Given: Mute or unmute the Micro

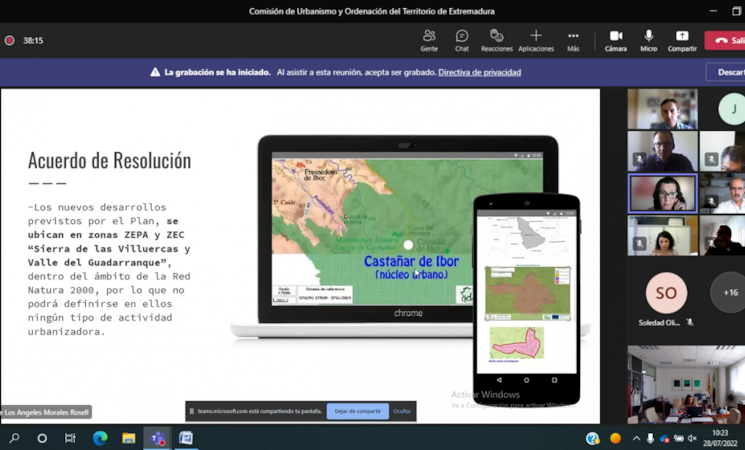Looking at the screenshot, I should coord(649,40).
